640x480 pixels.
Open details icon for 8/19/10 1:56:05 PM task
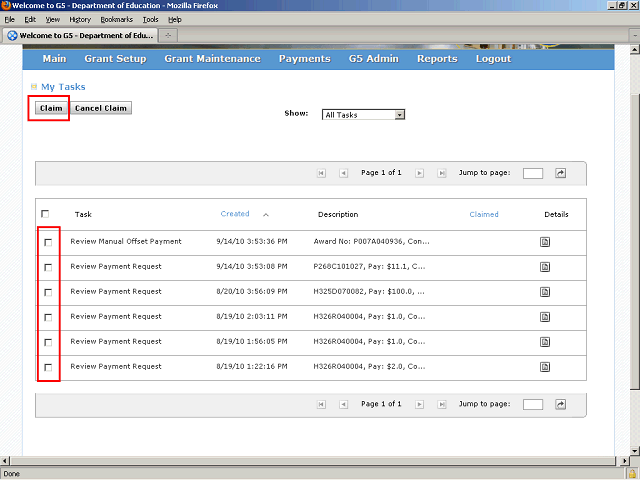coord(545,342)
